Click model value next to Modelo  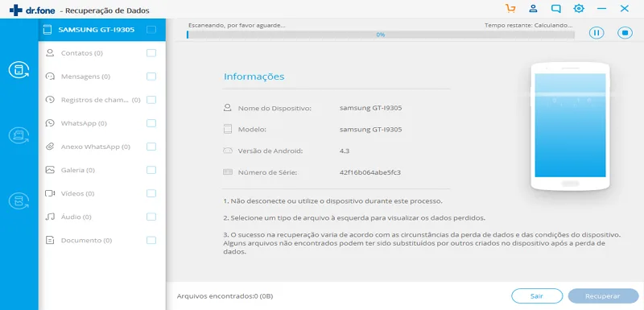370,130
